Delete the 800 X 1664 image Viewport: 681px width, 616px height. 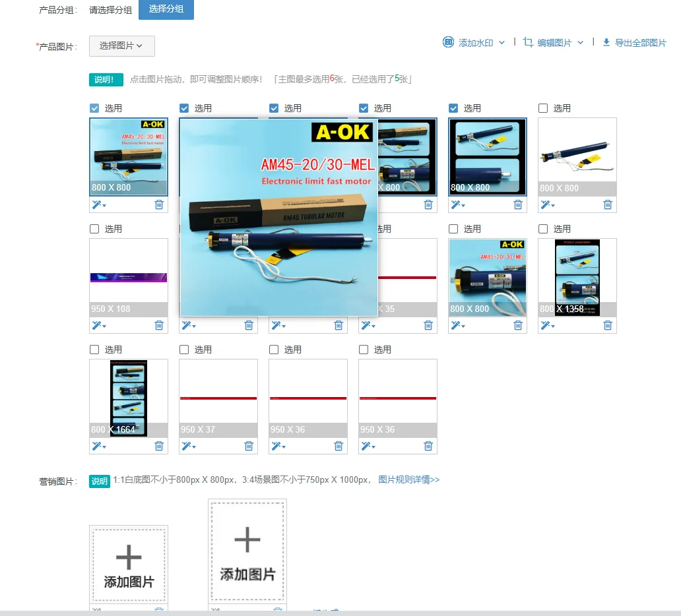pyautogui.click(x=159, y=446)
